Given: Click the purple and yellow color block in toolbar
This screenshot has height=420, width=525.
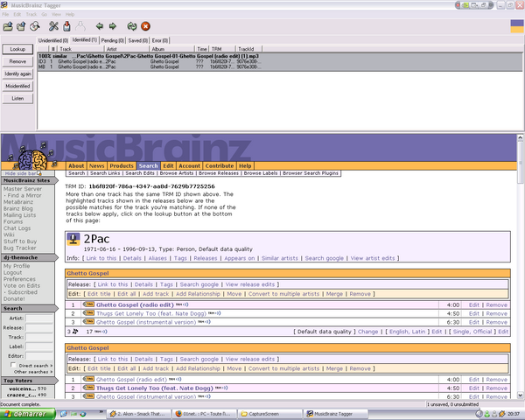Looking at the screenshot, I should [516, 26].
